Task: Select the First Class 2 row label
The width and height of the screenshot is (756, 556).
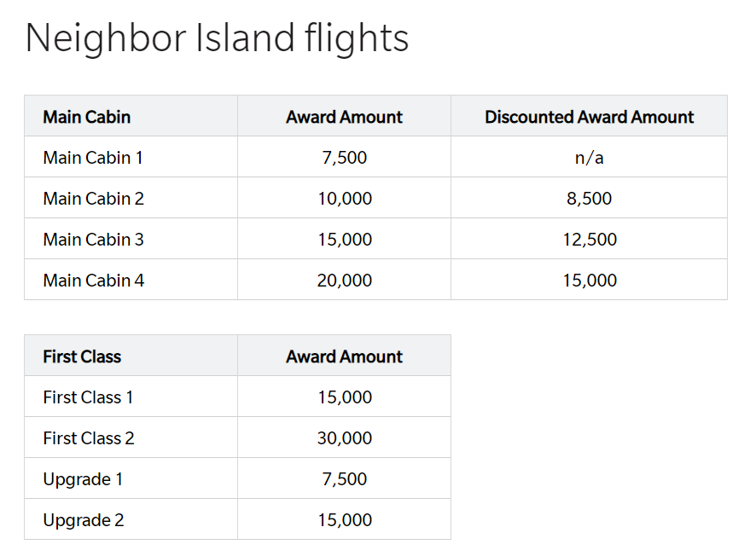Action: (89, 438)
